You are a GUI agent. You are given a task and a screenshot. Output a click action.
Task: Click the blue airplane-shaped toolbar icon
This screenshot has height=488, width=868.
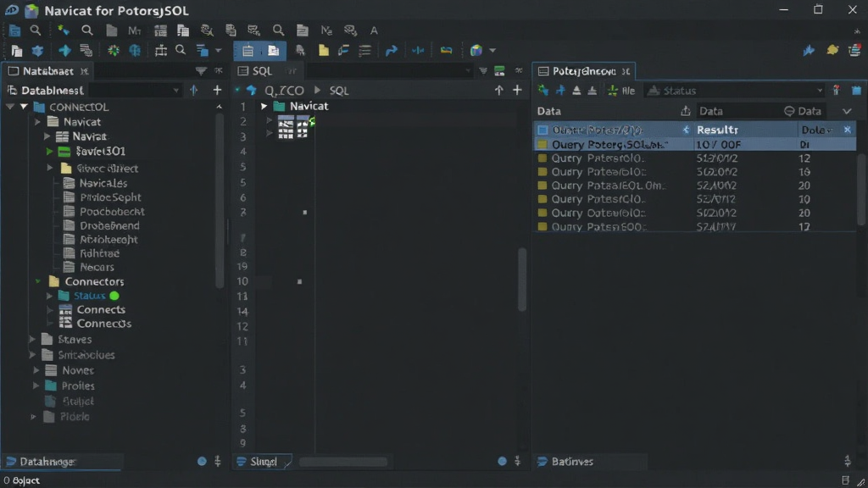pyautogui.click(x=64, y=51)
